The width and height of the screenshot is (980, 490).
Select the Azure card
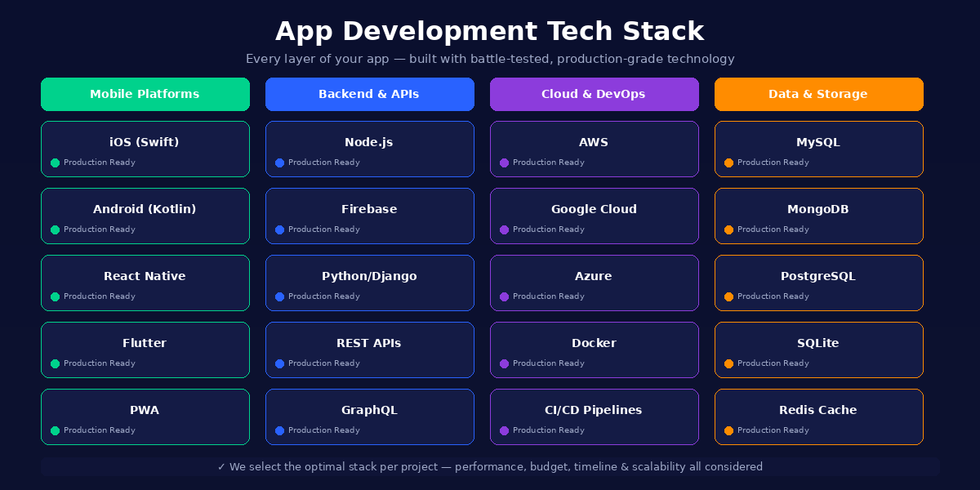coord(595,283)
